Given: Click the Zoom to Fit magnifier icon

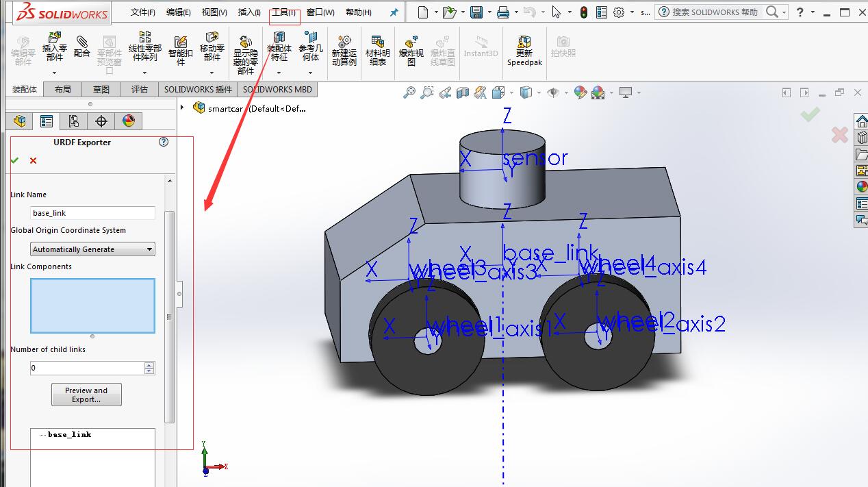Looking at the screenshot, I should tap(409, 92).
